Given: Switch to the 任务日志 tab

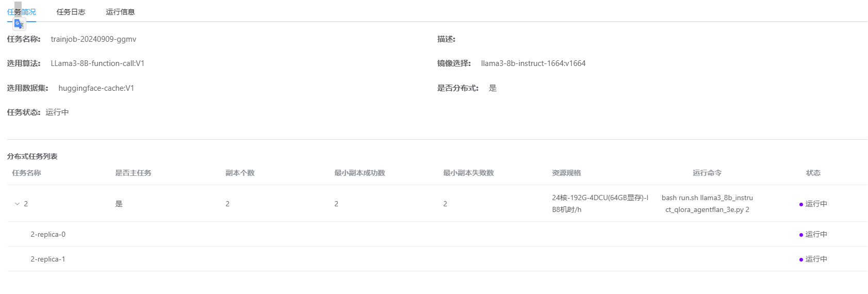Looking at the screenshot, I should tap(71, 12).
